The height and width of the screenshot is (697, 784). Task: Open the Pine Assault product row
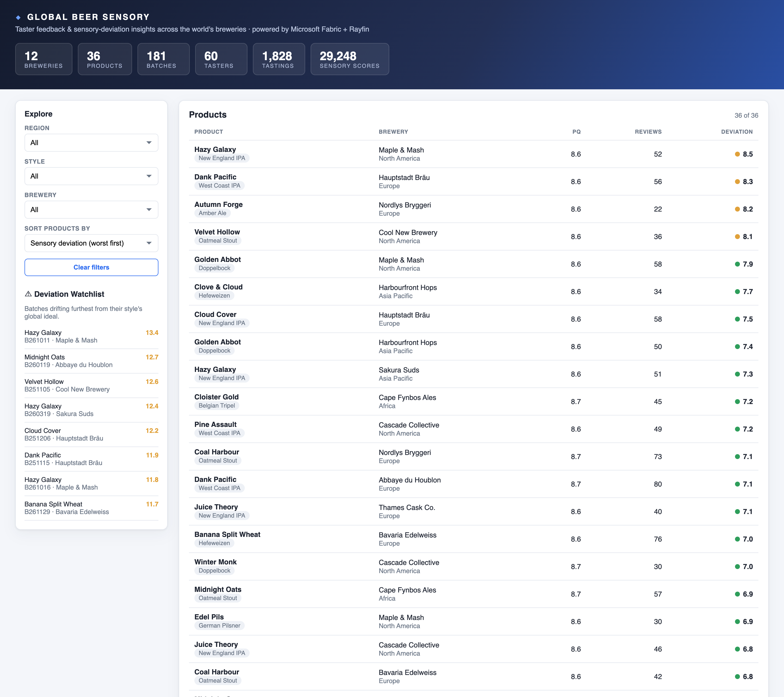coord(473,429)
